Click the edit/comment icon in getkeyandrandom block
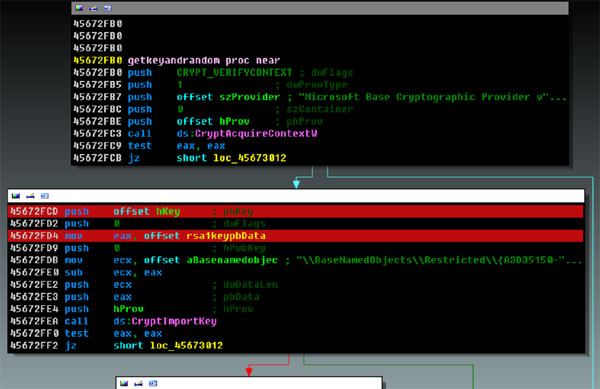 tap(93, 8)
